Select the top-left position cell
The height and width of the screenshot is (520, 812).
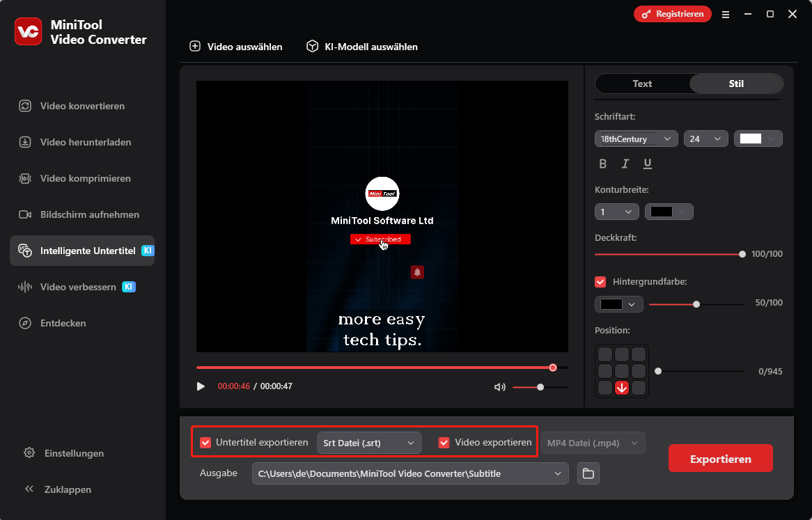point(605,354)
